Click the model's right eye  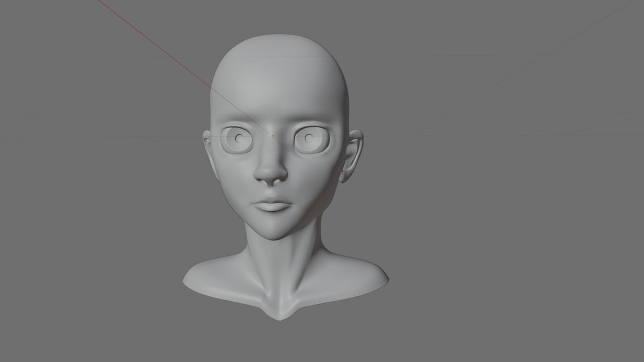coord(237,138)
